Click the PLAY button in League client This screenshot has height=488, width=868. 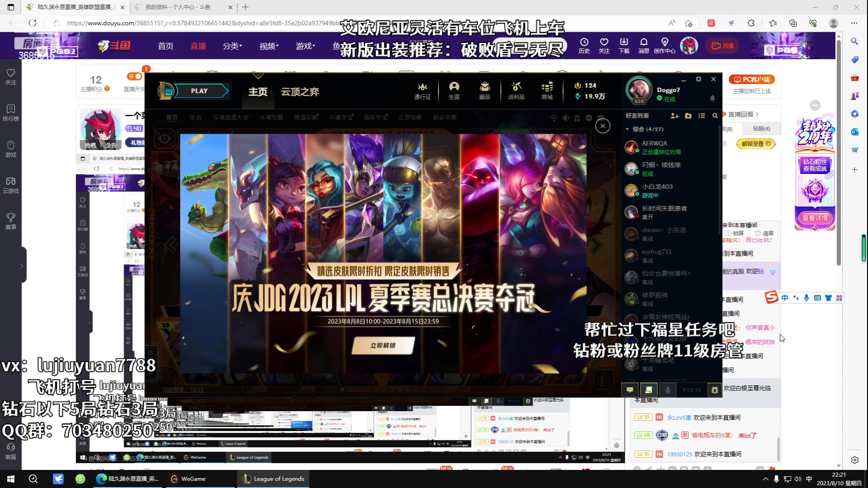coord(199,91)
